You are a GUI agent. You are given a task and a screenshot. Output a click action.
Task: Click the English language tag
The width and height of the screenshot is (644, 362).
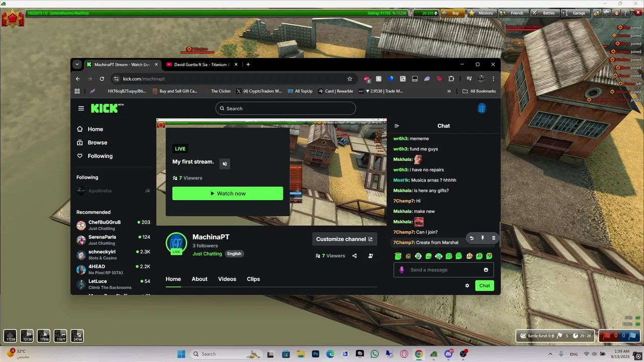click(234, 254)
